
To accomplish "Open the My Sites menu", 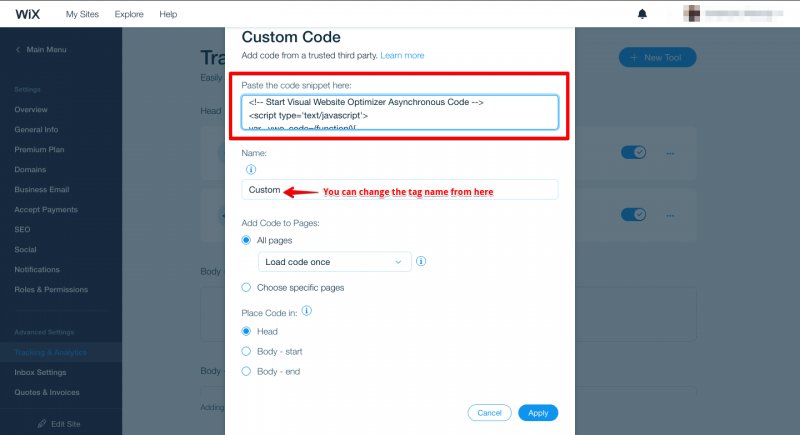I will pos(82,14).
